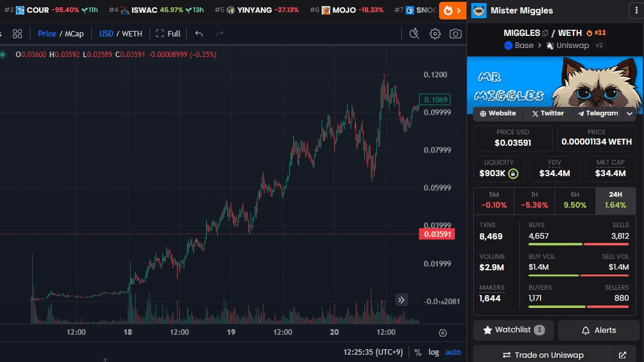Click the FDV $34.4M box

click(x=555, y=169)
